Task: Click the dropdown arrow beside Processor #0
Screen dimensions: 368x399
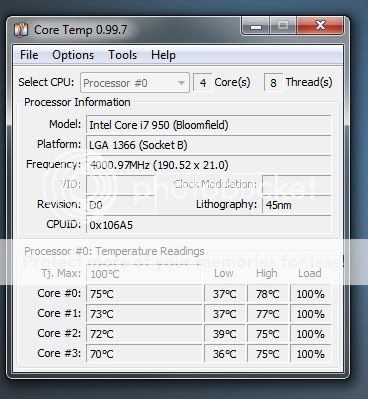Action: (x=181, y=83)
